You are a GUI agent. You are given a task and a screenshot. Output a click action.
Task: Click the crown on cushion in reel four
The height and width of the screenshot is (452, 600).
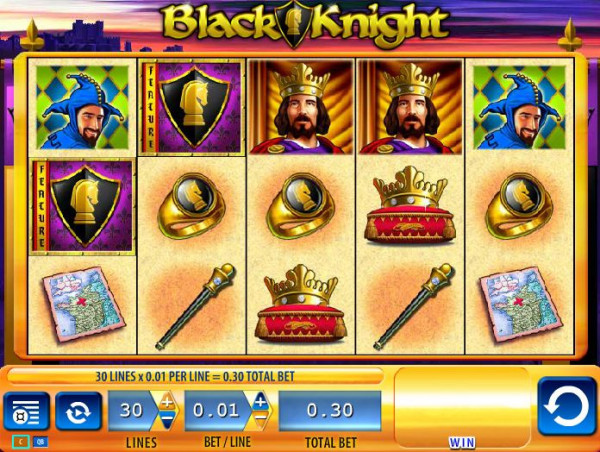click(x=410, y=205)
